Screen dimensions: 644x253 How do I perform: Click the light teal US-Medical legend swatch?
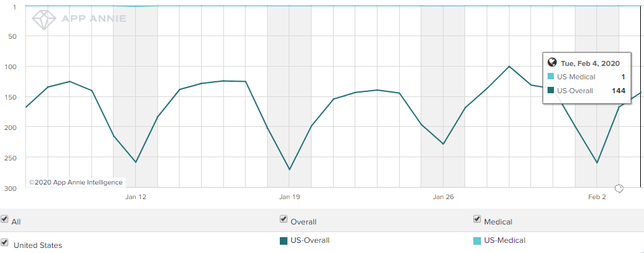click(477, 241)
